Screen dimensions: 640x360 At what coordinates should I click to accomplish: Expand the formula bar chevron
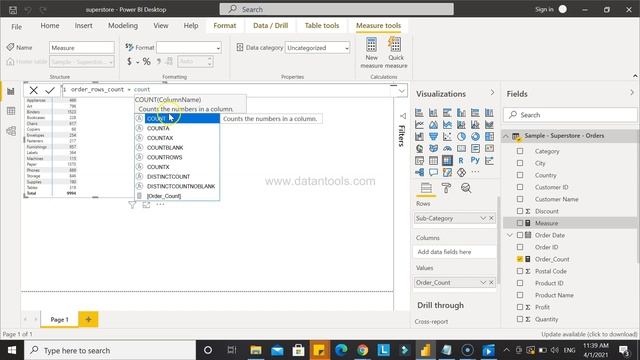pos(402,91)
